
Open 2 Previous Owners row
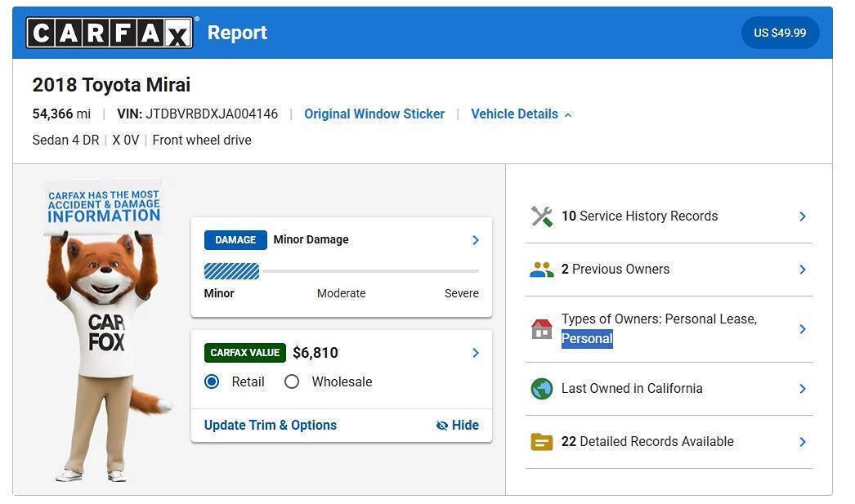(x=669, y=270)
